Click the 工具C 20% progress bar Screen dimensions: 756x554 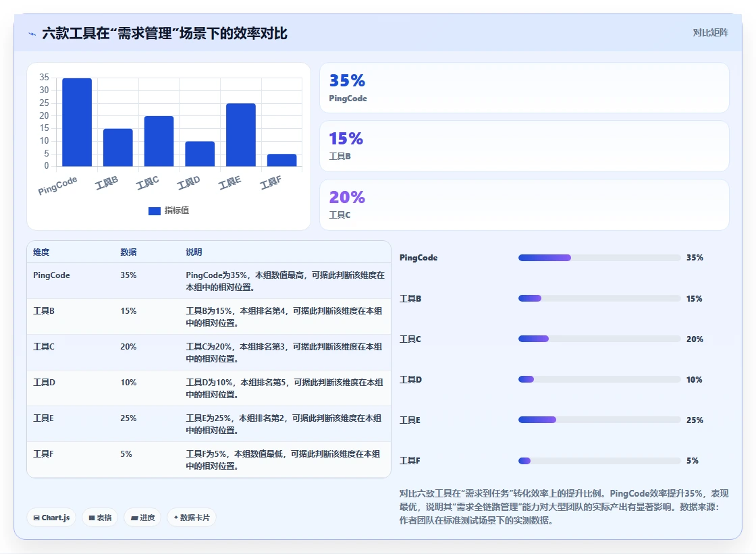tap(599, 339)
